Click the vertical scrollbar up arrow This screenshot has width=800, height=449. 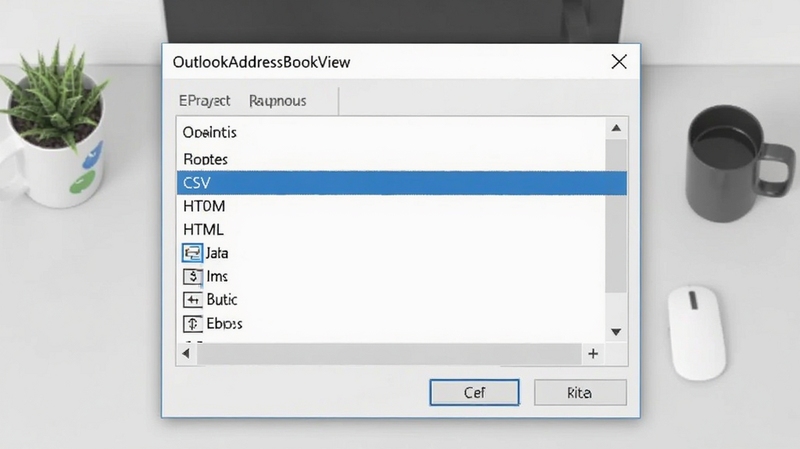616,128
